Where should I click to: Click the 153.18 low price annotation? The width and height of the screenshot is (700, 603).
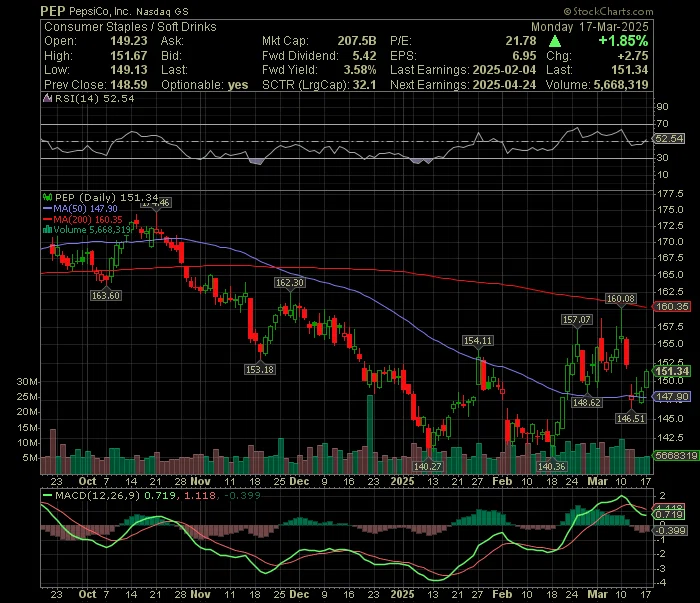[260, 370]
